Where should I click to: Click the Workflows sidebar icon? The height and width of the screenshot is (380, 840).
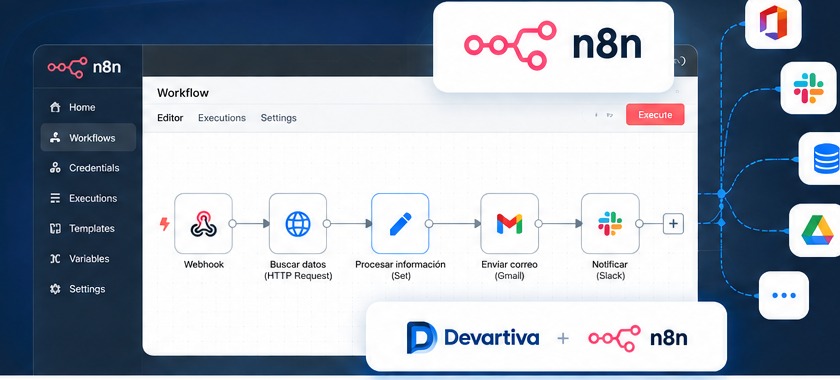[x=55, y=138]
